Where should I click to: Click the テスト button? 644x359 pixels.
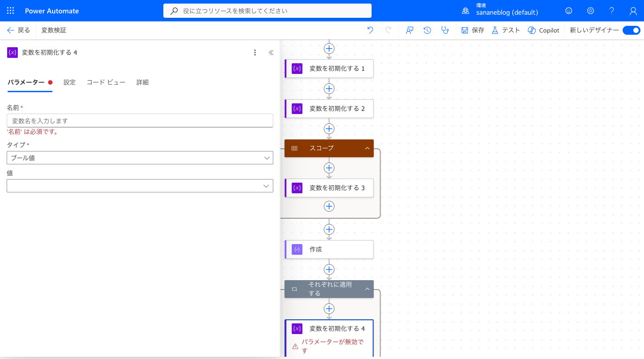[506, 30]
